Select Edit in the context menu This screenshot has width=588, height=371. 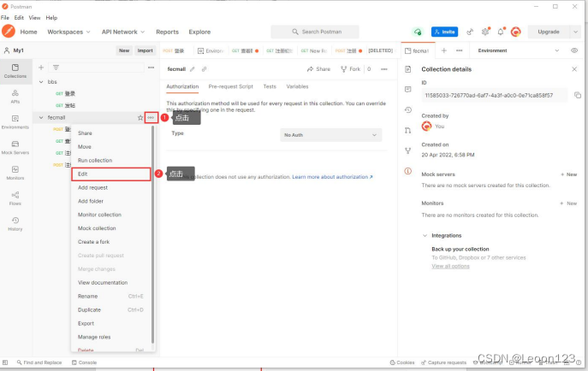(111, 174)
